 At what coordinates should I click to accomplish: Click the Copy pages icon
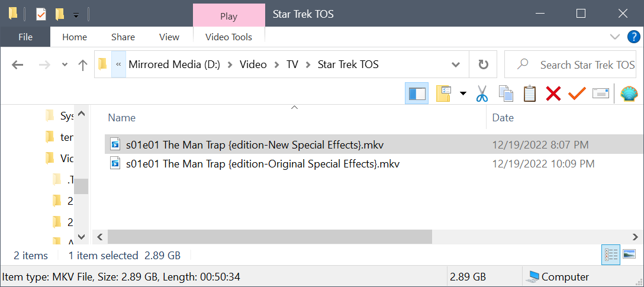[x=506, y=93]
